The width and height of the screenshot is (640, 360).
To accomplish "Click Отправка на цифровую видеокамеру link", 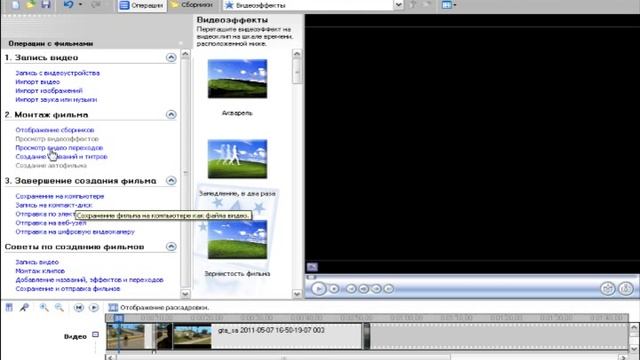I will click(x=75, y=232).
